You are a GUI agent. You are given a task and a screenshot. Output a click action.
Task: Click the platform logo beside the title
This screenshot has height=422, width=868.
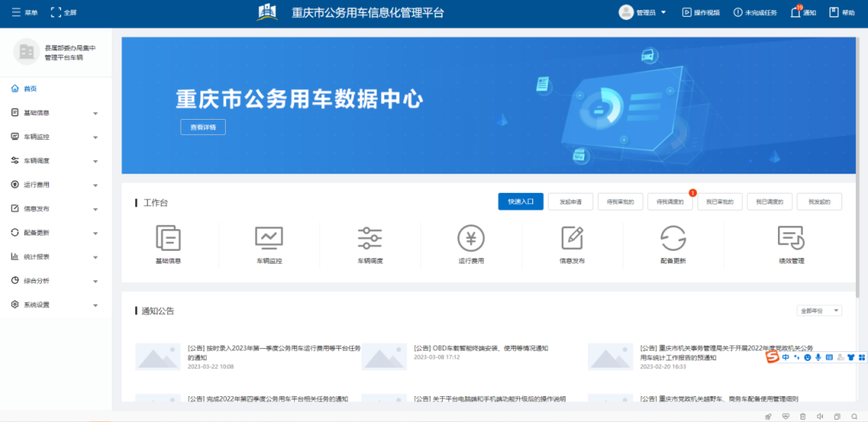click(268, 12)
